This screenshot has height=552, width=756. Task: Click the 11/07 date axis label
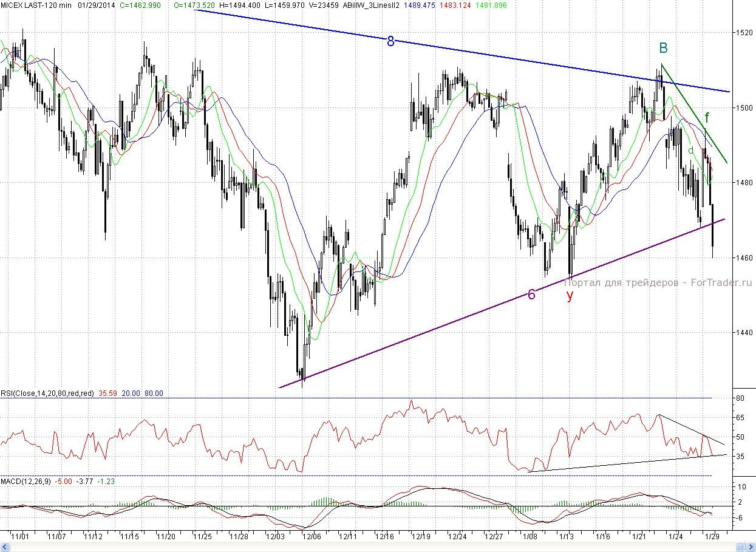pos(56,537)
